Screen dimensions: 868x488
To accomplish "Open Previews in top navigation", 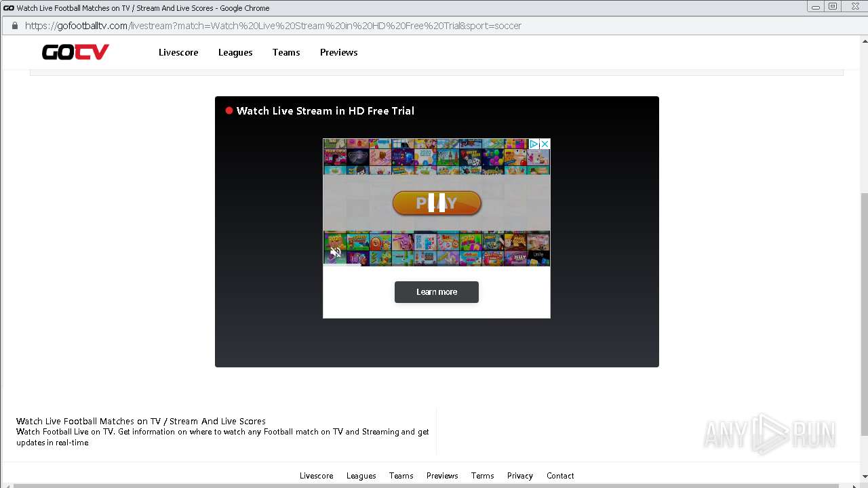I will point(339,52).
